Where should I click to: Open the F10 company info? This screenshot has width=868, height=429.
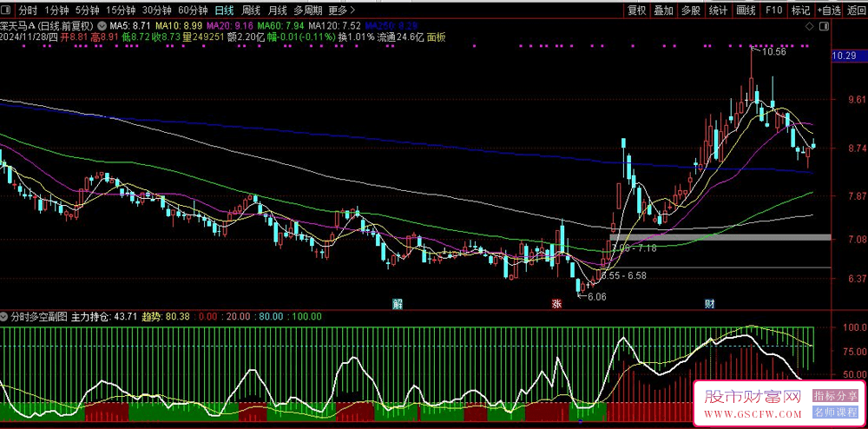(x=773, y=10)
